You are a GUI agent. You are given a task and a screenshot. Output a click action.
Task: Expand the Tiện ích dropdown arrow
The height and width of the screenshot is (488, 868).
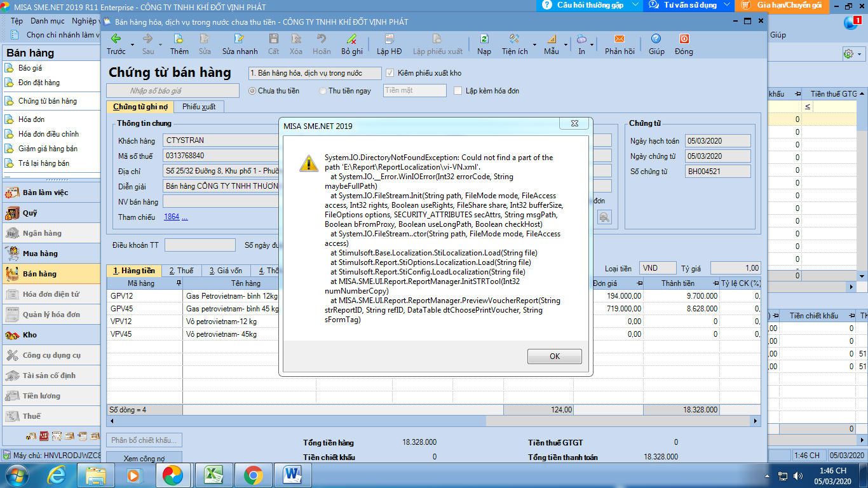pos(534,45)
